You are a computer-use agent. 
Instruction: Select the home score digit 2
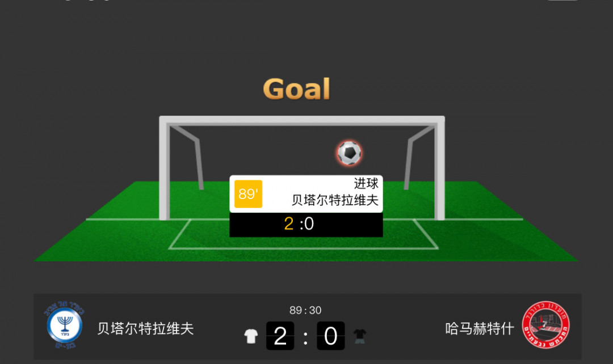pos(280,336)
